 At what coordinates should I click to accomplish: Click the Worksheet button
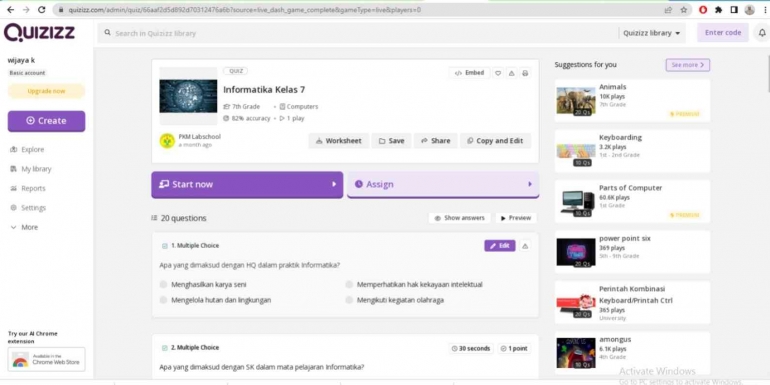(339, 141)
